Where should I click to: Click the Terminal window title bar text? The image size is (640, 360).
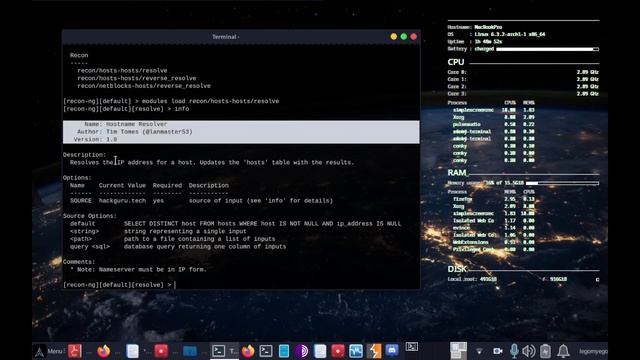pos(225,37)
